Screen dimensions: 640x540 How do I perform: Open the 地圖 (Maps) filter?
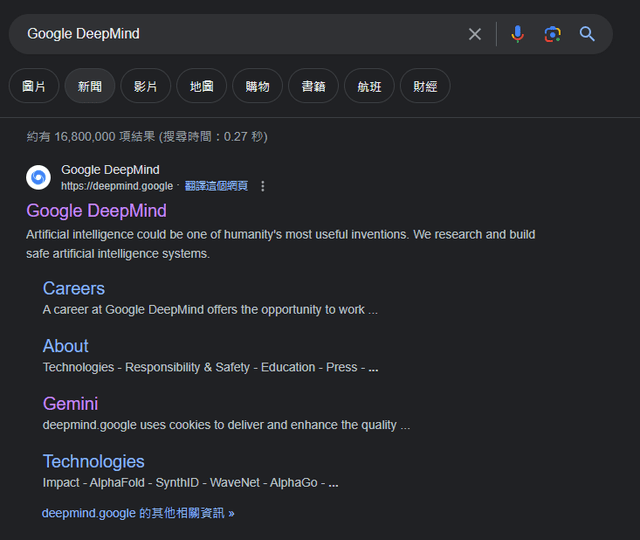[x=202, y=86]
